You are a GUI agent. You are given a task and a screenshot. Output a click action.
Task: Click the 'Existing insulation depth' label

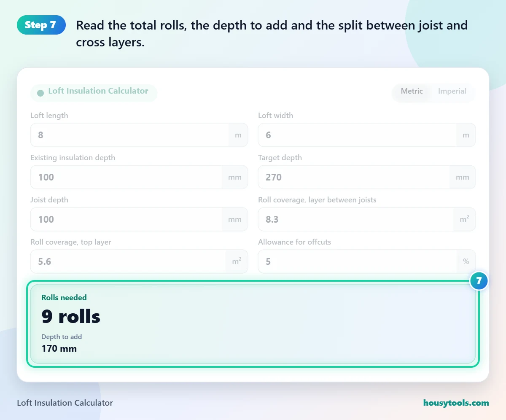pyautogui.click(x=73, y=158)
